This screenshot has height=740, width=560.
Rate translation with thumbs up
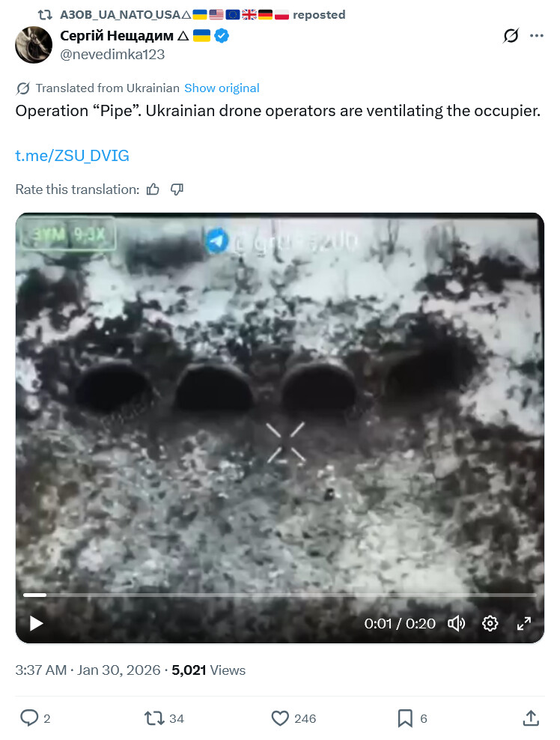[153, 189]
